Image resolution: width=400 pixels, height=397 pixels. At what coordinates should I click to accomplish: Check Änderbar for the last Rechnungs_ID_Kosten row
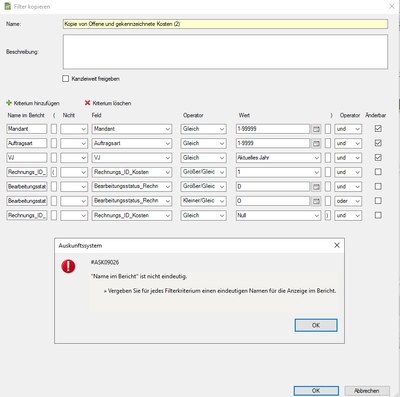[378, 215]
